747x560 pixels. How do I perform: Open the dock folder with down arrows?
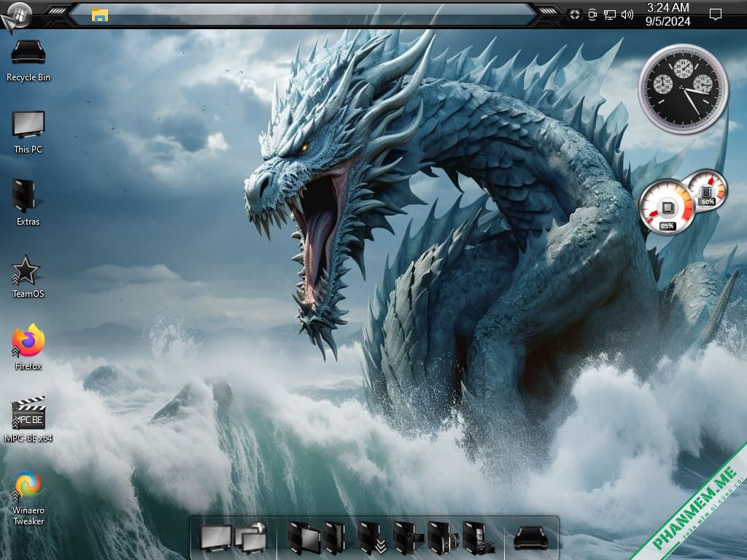point(372,538)
